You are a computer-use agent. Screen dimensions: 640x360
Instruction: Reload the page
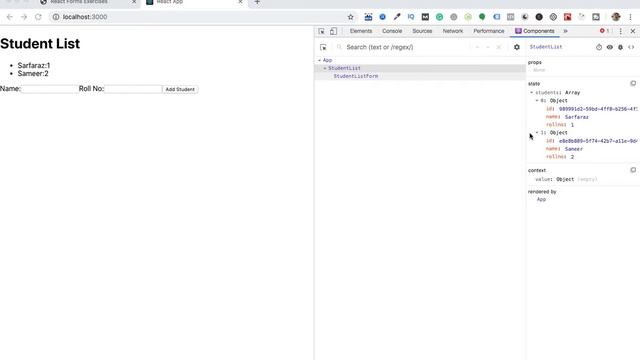click(38, 17)
